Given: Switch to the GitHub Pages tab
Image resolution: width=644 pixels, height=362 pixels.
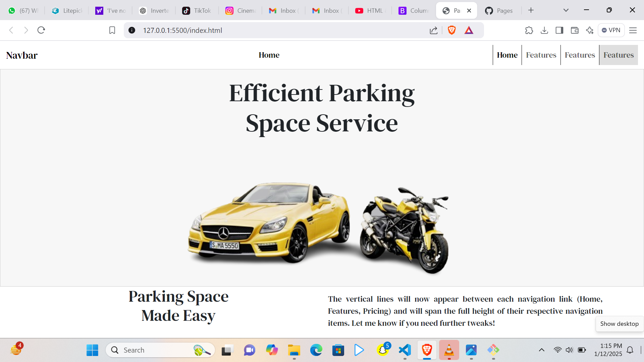Looking at the screenshot, I should (499, 10).
